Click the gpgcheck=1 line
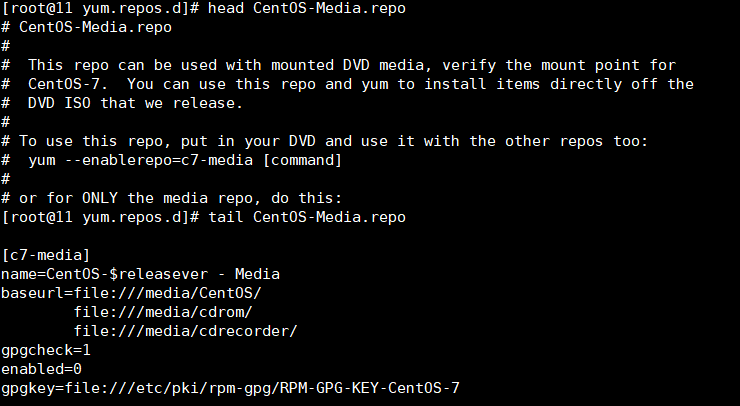Image resolution: width=740 pixels, height=406 pixels. 46,350
